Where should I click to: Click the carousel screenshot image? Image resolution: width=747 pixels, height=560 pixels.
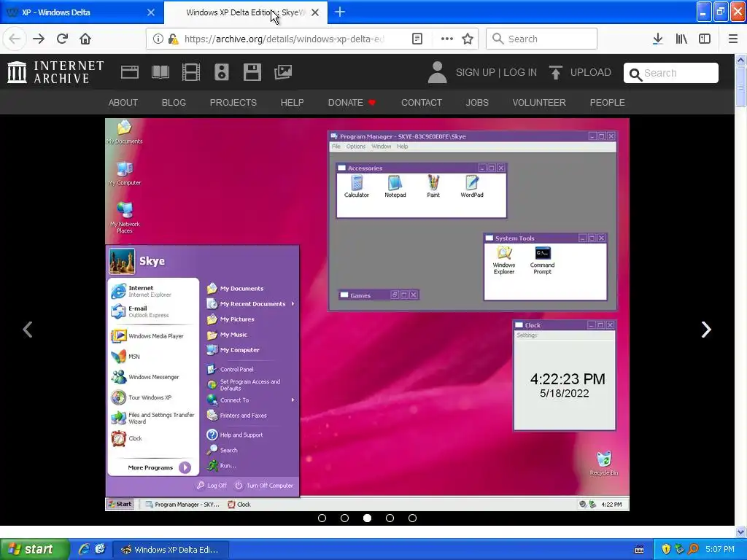tap(368, 314)
